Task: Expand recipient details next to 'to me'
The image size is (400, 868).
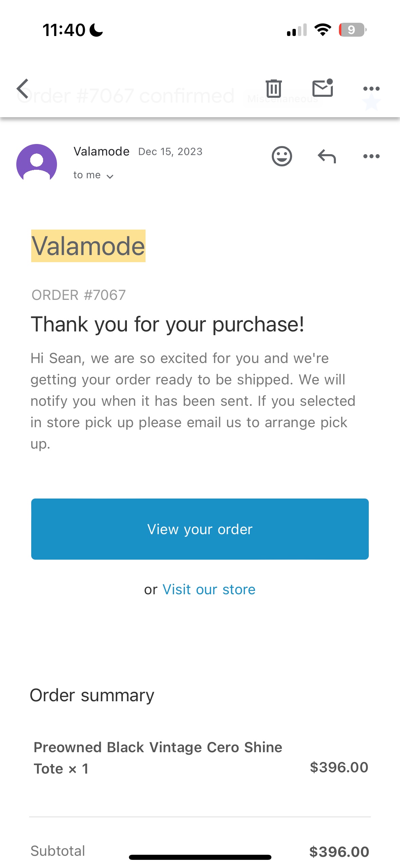Action: tap(110, 176)
